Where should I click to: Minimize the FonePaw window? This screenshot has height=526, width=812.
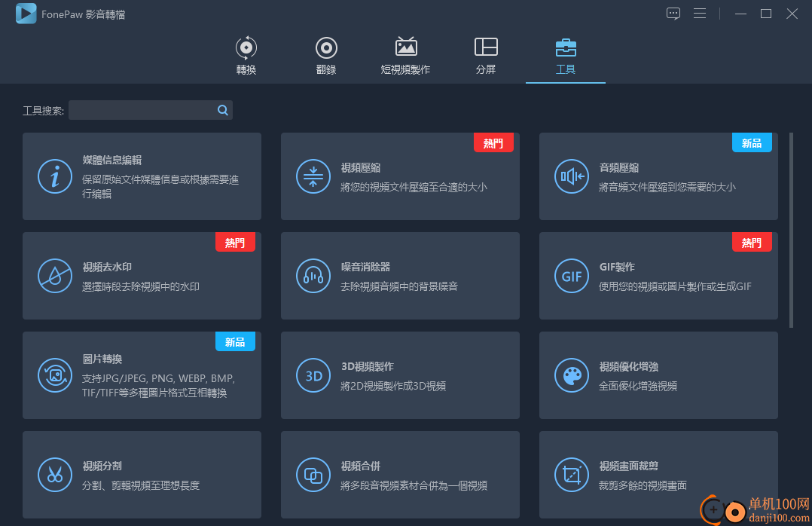coord(740,14)
